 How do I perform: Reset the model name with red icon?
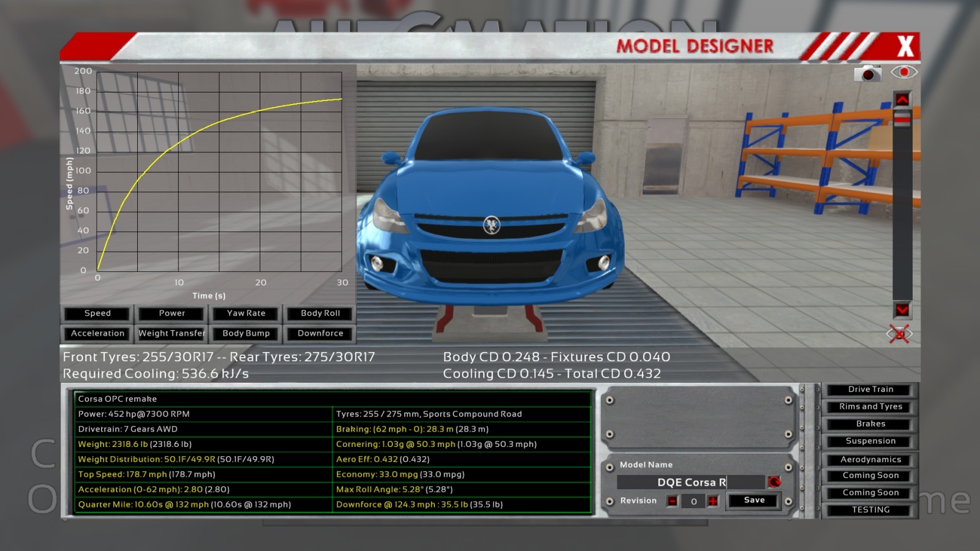pyautogui.click(x=774, y=482)
